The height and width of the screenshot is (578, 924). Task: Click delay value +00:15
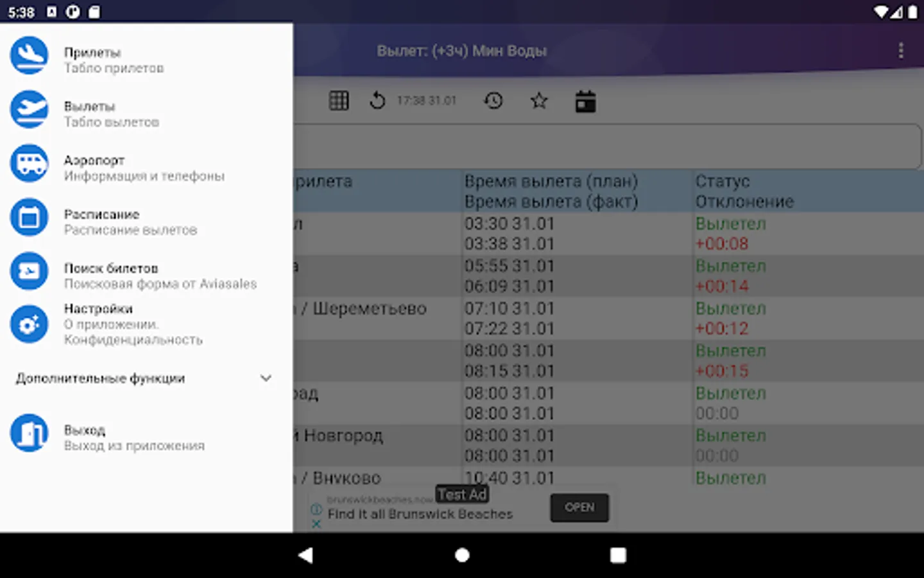click(722, 371)
